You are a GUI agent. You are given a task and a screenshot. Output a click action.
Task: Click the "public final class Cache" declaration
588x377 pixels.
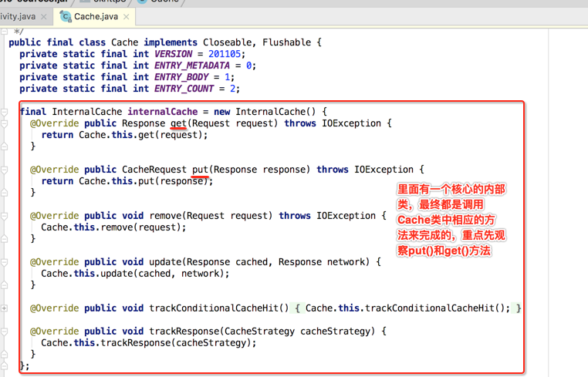coord(73,42)
